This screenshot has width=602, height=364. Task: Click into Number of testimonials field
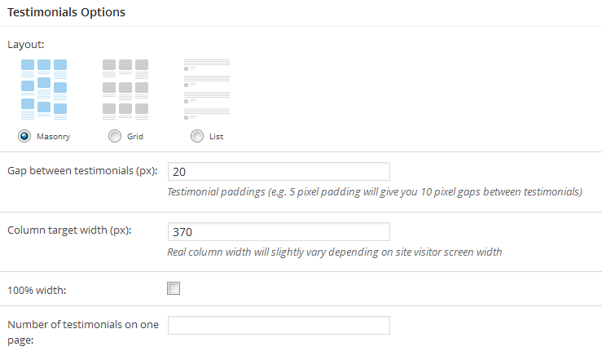(x=278, y=325)
